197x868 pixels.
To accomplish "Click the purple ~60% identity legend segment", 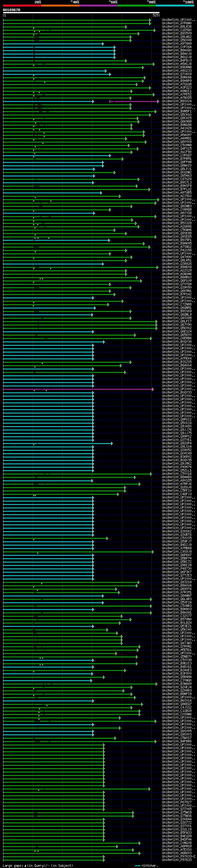I will tap(99, 6).
